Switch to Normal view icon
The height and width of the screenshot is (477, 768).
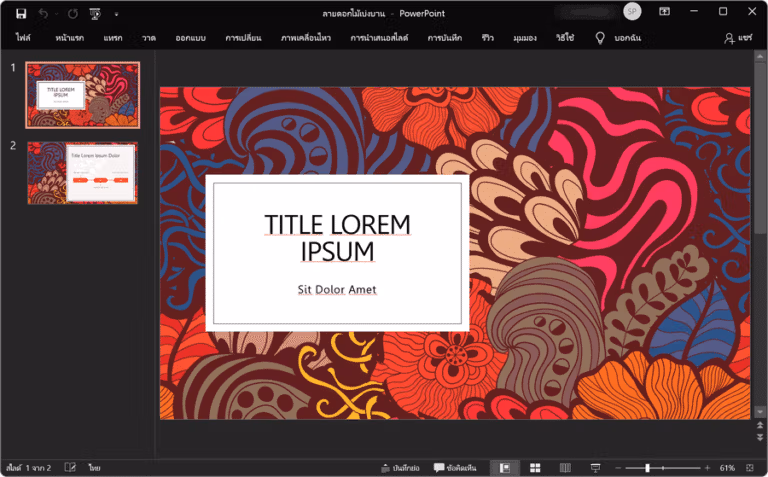[504, 468]
